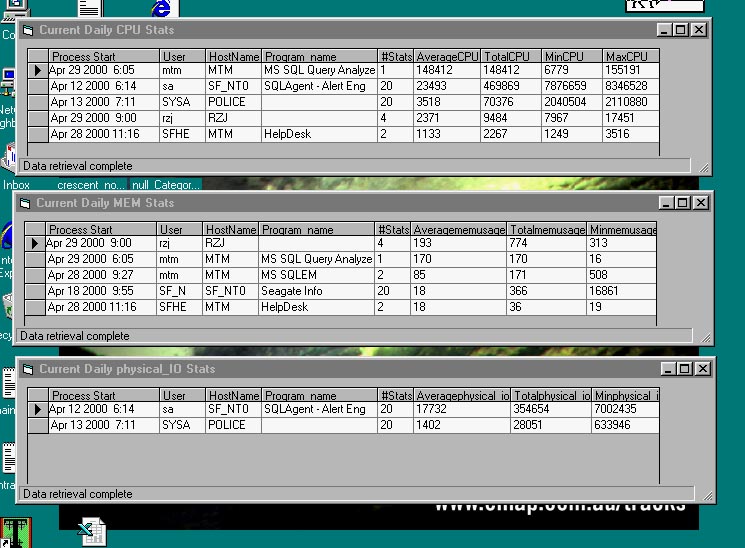The height and width of the screenshot is (548, 745).
Task: Select the text document icon at top of desktop
Action: click(90, 8)
